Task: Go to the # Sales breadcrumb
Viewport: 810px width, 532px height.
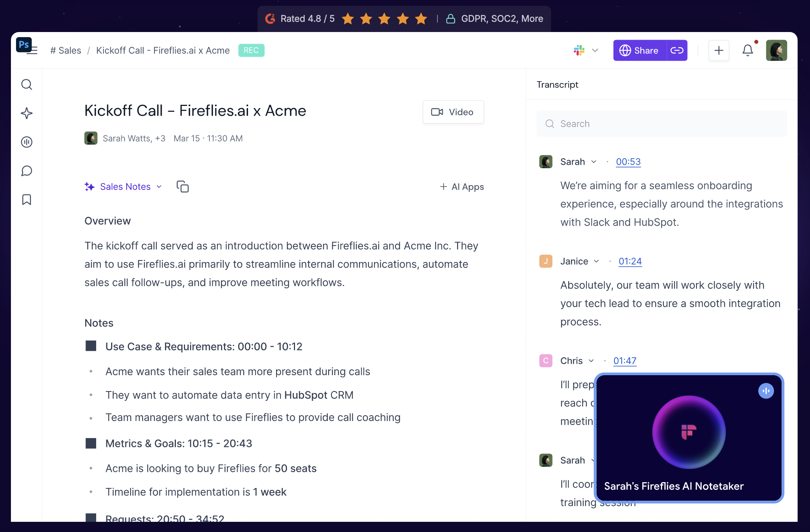Action: (x=66, y=50)
